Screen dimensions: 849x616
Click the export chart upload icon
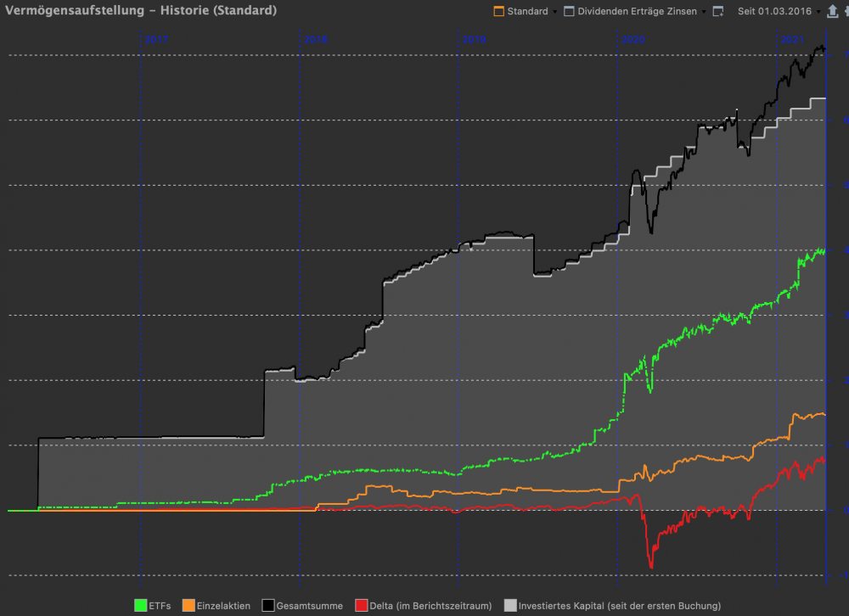(x=833, y=11)
